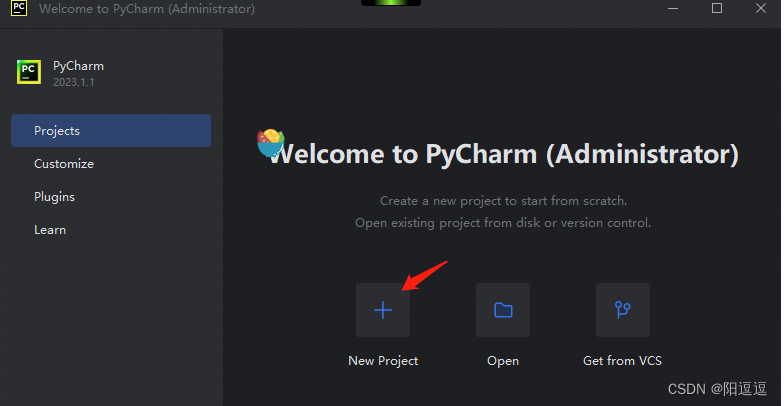784x406 pixels.
Task: Go to the Learn section
Action: (50, 230)
